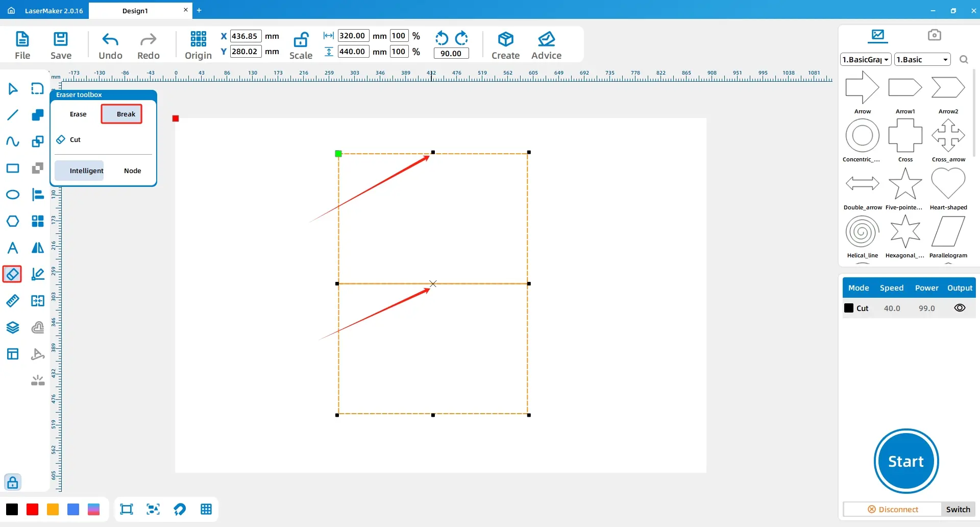Choose the Ellipse tool
The image size is (980, 527).
[13, 195]
